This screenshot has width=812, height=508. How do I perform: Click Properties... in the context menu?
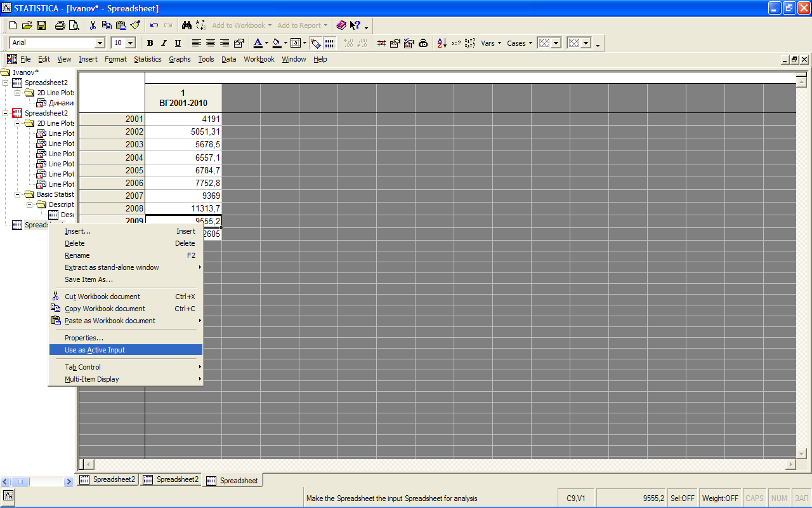click(x=126, y=338)
